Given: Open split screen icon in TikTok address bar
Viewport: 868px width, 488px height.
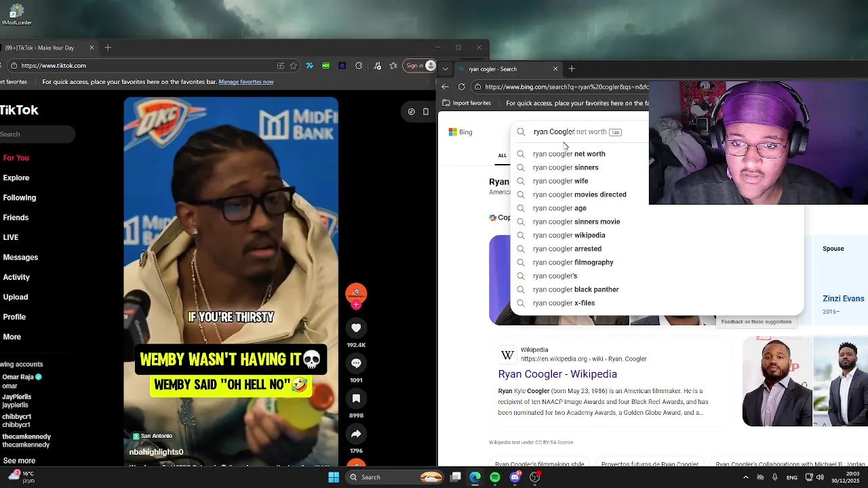Looking at the screenshot, I should pos(281,66).
